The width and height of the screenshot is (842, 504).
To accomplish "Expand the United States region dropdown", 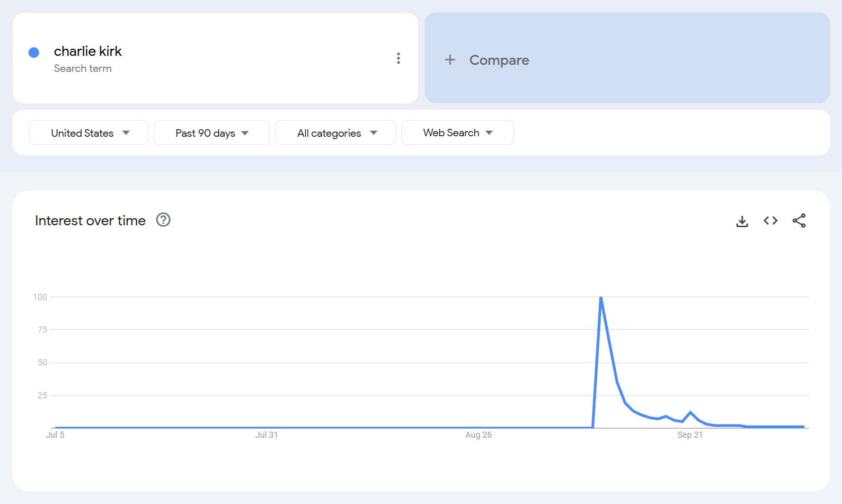I will [x=89, y=133].
